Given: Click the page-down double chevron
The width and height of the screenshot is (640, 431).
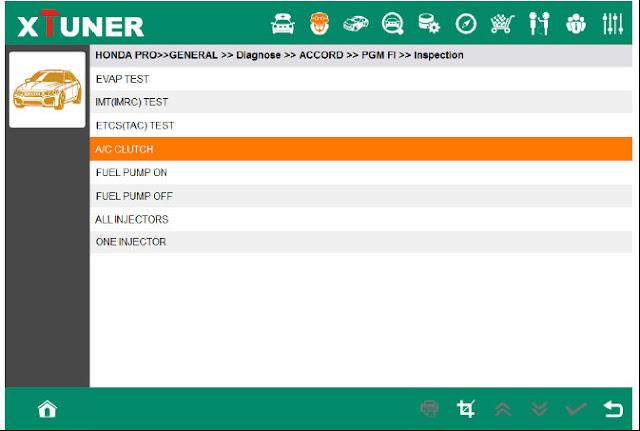Looking at the screenshot, I should coord(539,409).
